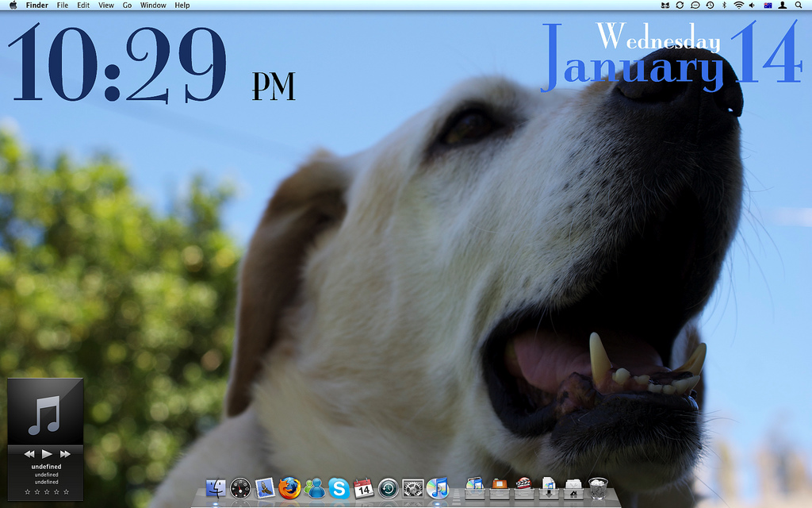Open the Go menu
This screenshot has height=508, width=812.
pos(128,6)
